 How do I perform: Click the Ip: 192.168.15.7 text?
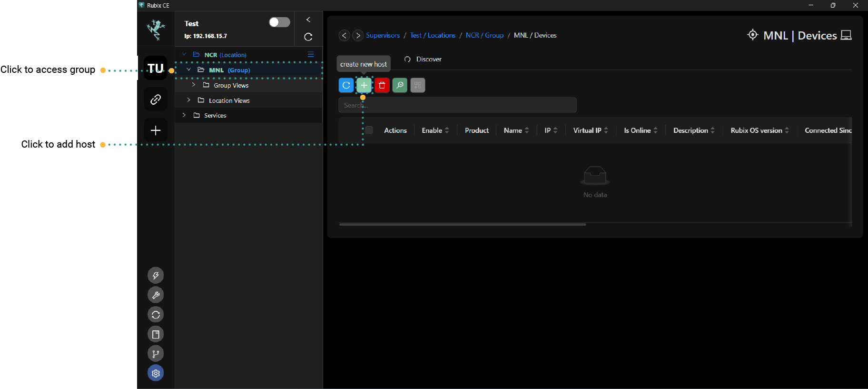pyautogui.click(x=206, y=36)
